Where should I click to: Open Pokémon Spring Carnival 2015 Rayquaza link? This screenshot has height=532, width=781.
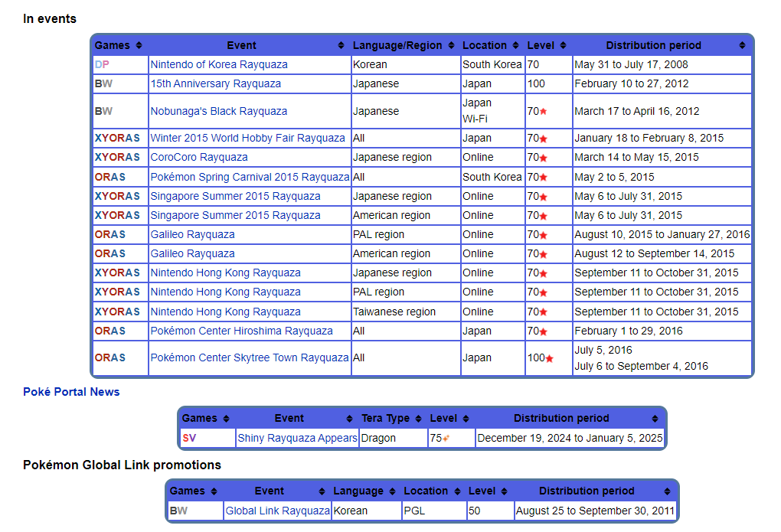click(x=250, y=178)
